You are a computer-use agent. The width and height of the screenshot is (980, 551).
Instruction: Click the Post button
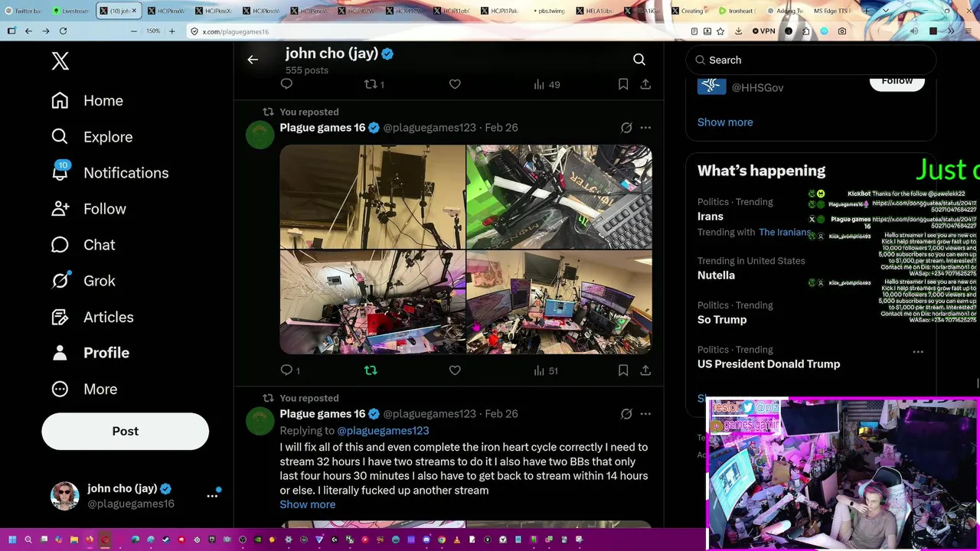click(126, 431)
